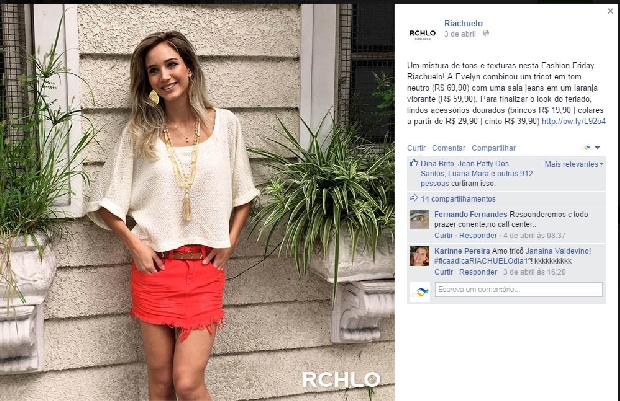Select Comentar under the post

pos(448,148)
